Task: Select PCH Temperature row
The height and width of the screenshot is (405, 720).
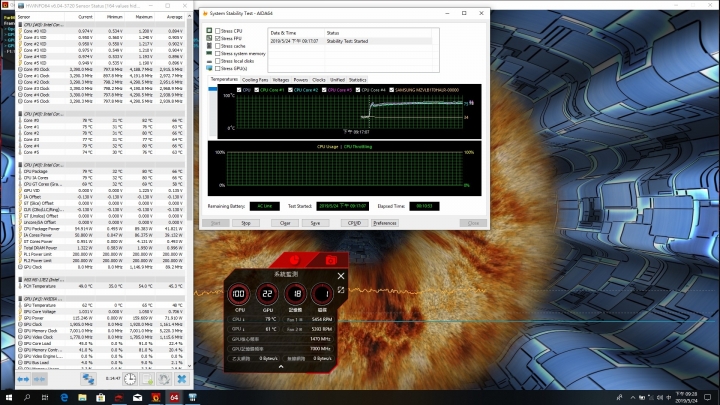Action: click(x=101, y=286)
